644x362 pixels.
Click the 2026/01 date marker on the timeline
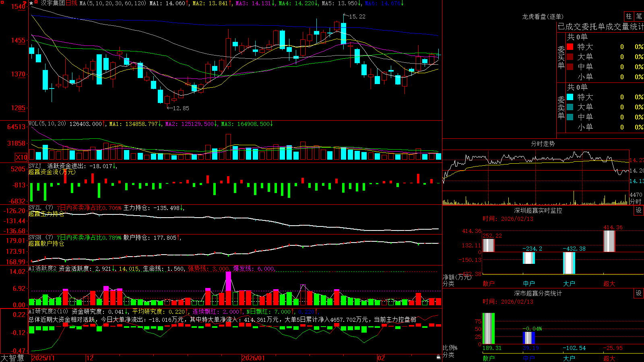254,358
